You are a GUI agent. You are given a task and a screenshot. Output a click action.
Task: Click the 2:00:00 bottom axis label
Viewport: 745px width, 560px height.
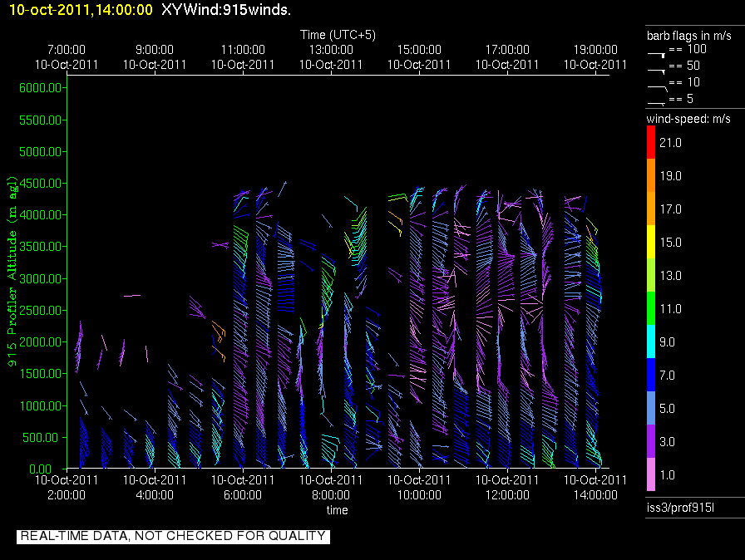(67, 495)
